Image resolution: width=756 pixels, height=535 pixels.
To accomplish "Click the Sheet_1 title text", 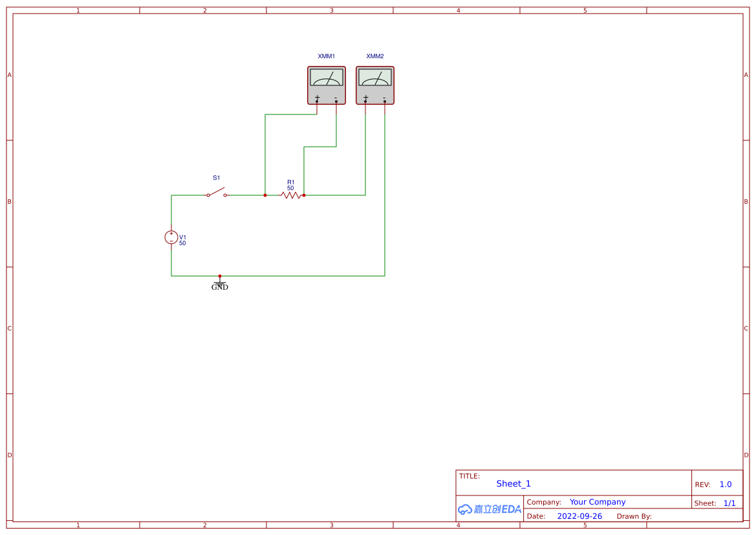I will [x=513, y=483].
